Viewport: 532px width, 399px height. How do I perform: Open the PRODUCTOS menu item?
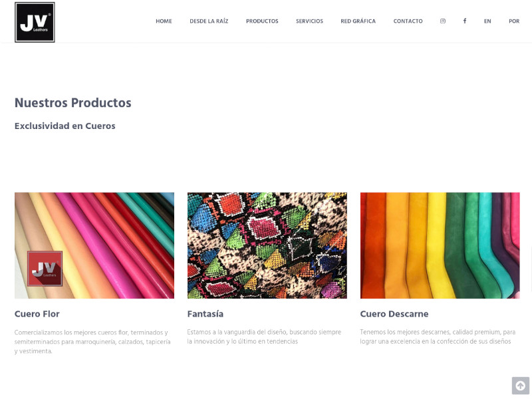click(x=262, y=21)
